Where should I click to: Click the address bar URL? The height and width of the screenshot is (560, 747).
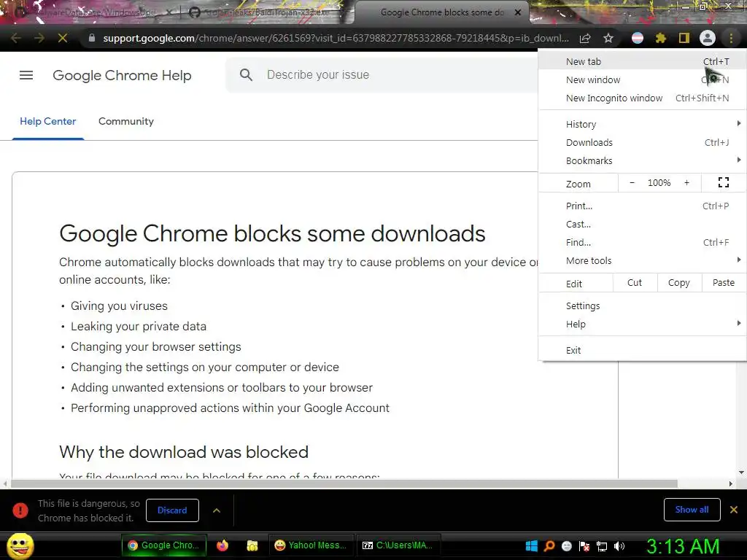(336, 38)
